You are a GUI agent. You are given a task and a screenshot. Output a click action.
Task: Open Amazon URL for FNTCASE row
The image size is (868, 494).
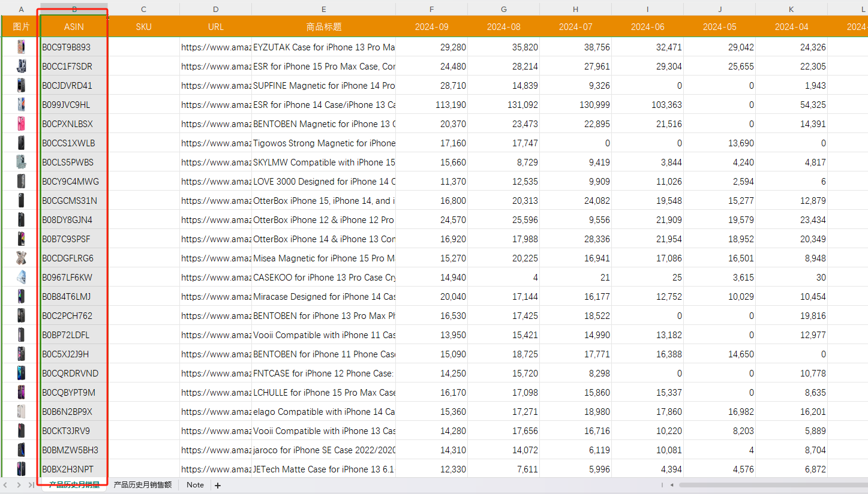[215, 373]
